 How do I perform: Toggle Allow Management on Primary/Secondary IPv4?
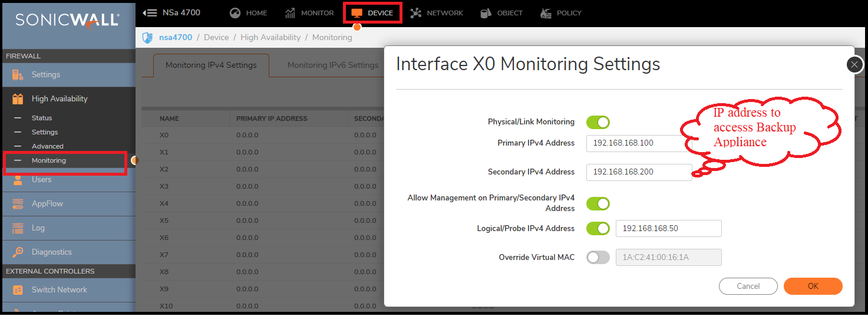598,204
